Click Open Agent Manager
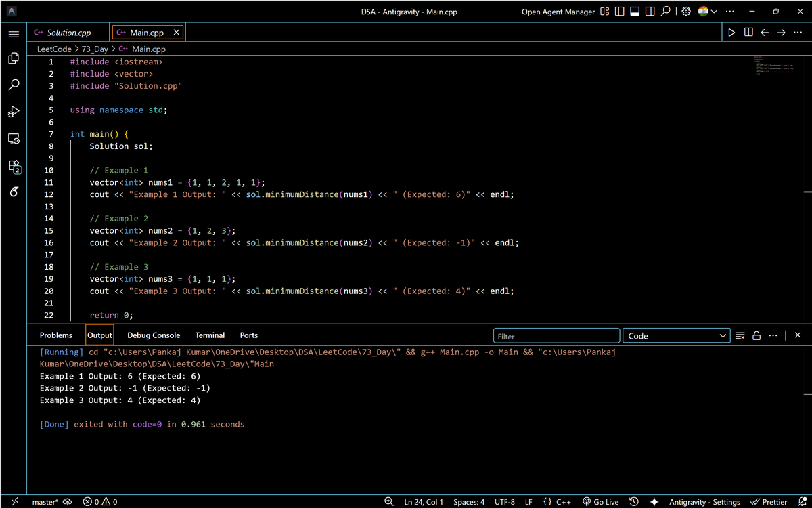The height and width of the screenshot is (508, 812). [x=558, y=12]
